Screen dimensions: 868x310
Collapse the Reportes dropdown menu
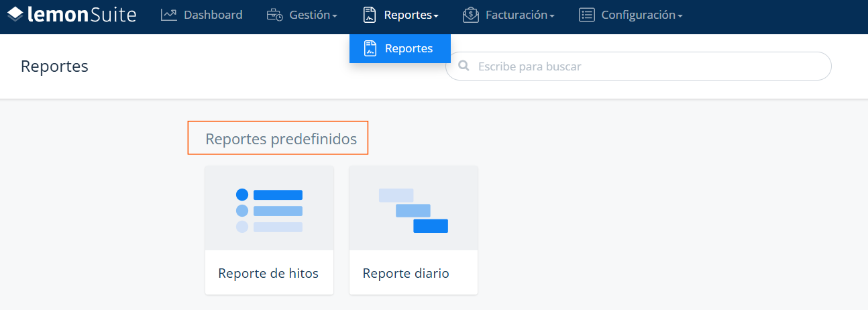pyautogui.click(x=401, y=15)
